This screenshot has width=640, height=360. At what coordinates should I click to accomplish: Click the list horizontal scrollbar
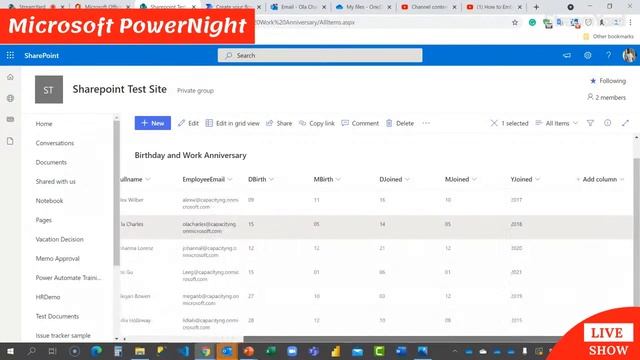pos(402,339)
